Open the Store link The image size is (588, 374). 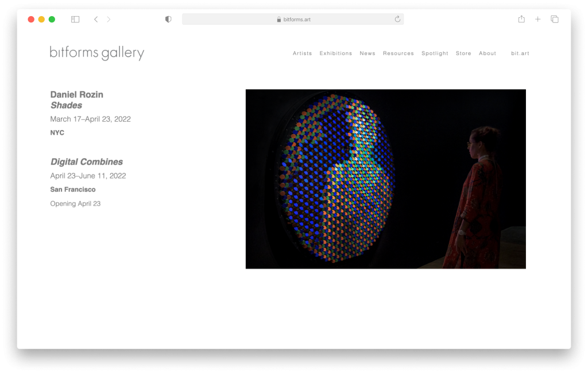463,53
